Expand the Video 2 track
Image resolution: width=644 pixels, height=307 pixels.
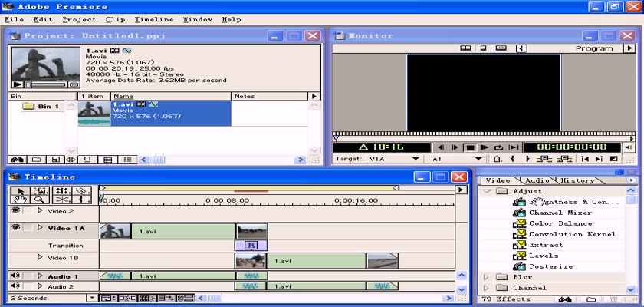tap(40, 211)
